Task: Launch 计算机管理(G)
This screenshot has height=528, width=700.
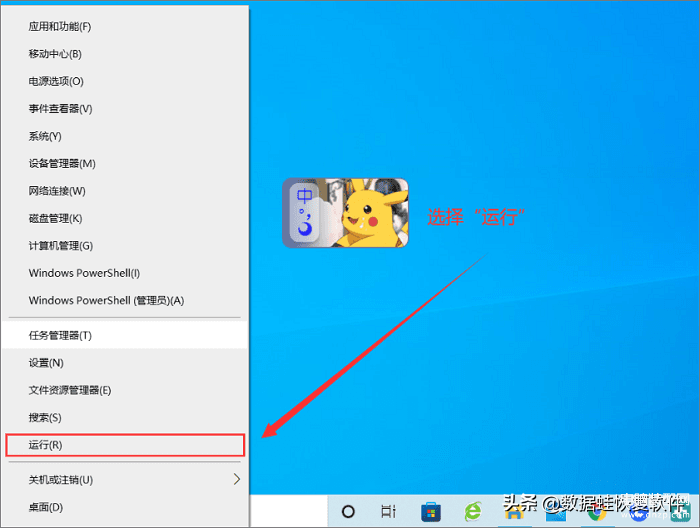Action: tap(125, 246)
